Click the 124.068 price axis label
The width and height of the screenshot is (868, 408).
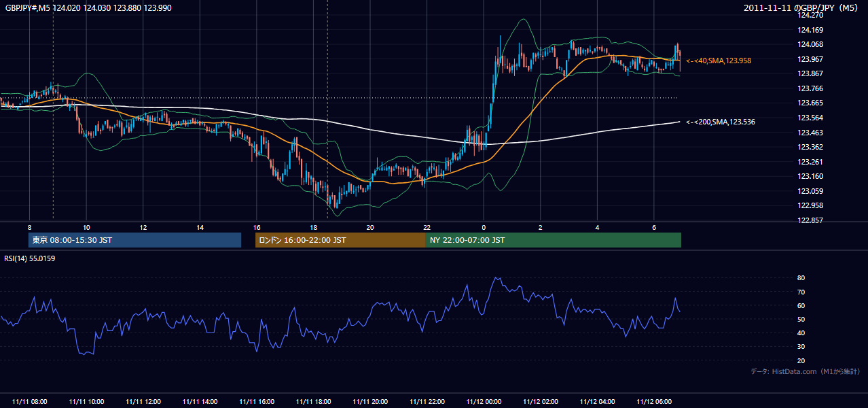click(810, 45)
